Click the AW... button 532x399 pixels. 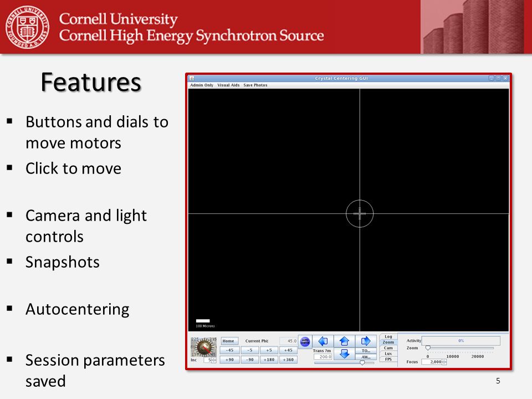point(366,357)
